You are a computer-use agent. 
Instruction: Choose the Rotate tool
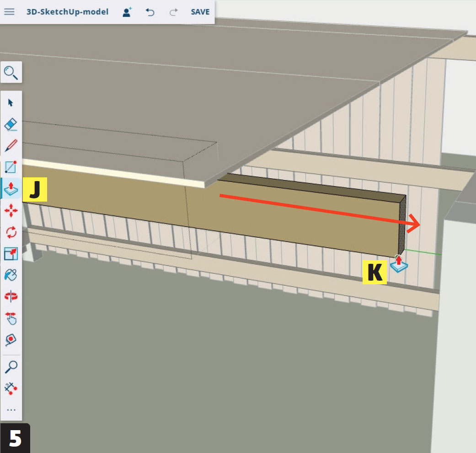coord(11,232)
